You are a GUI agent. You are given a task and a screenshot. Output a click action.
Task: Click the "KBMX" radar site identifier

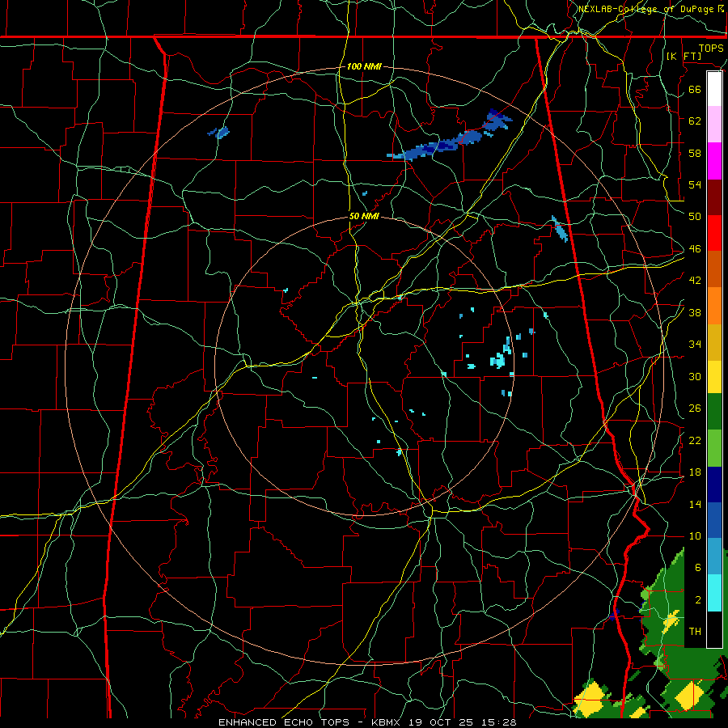[x=387, y=722]
